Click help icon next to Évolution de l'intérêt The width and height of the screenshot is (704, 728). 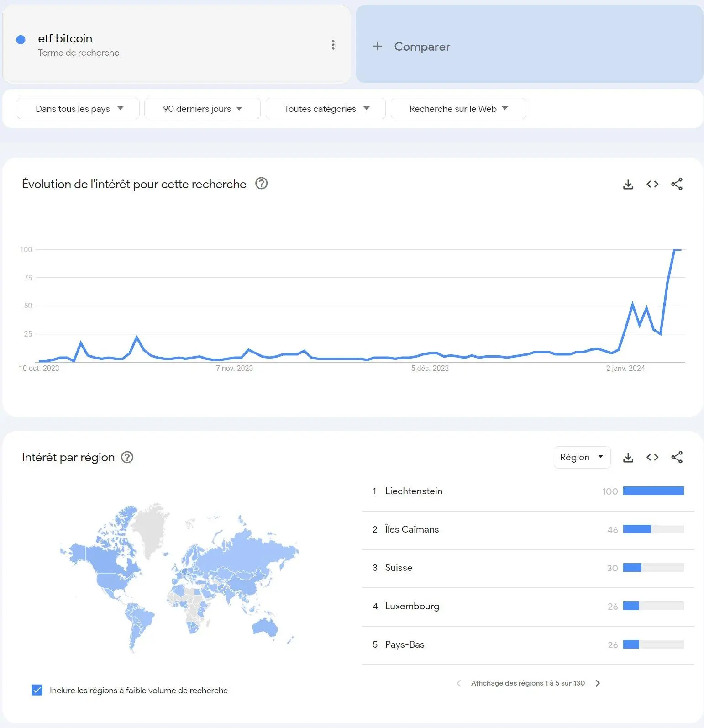tap(261, 184)
